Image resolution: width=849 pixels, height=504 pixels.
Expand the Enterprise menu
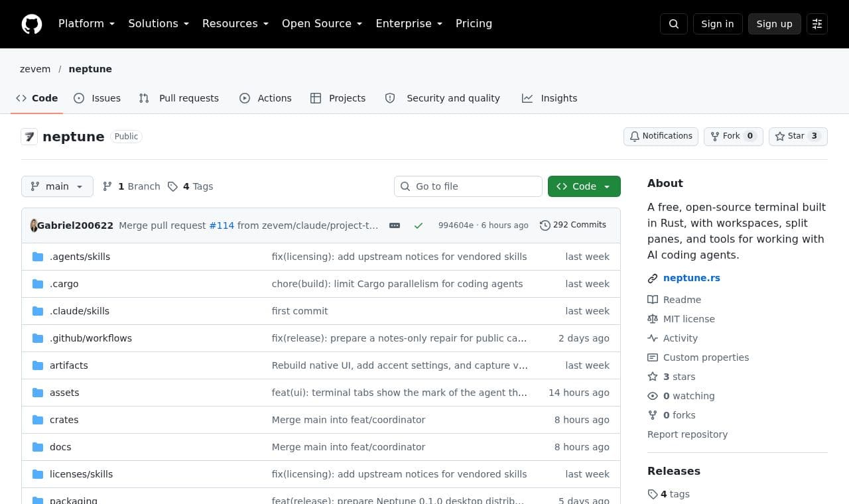(x=409, y=24)
